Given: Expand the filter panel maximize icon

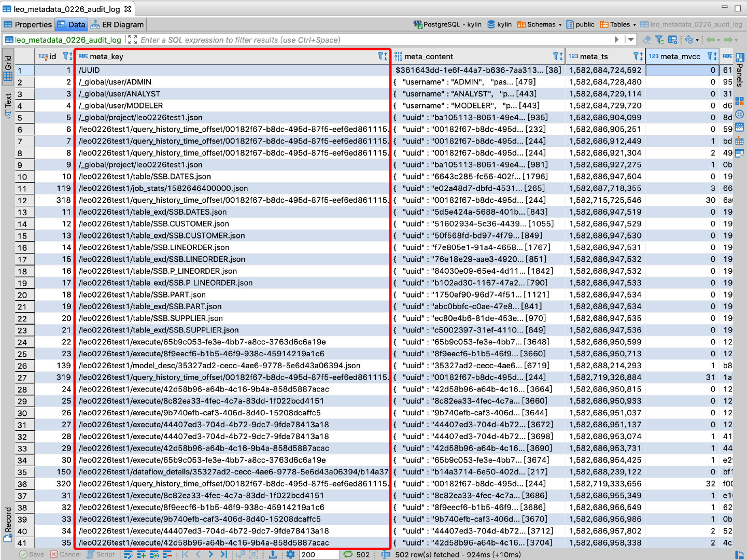Looking at the screenshot, I should pos(132,40).
